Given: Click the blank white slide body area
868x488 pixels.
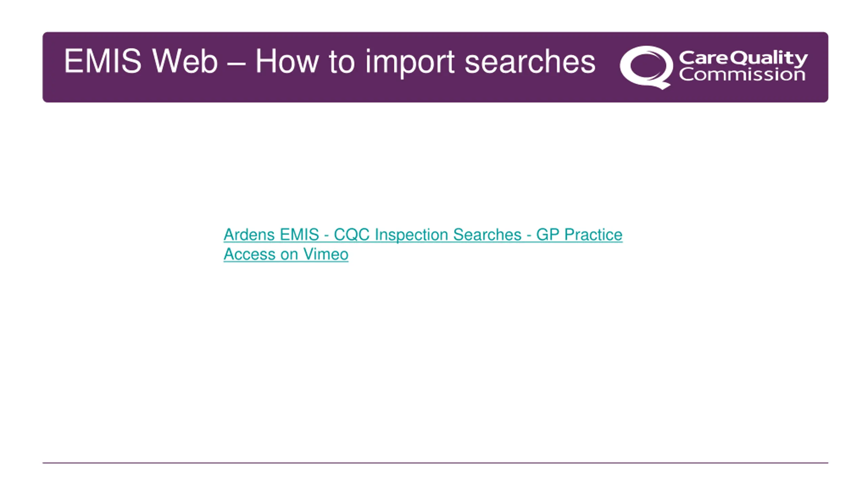Looking at the screenshot, I should 435,356.
